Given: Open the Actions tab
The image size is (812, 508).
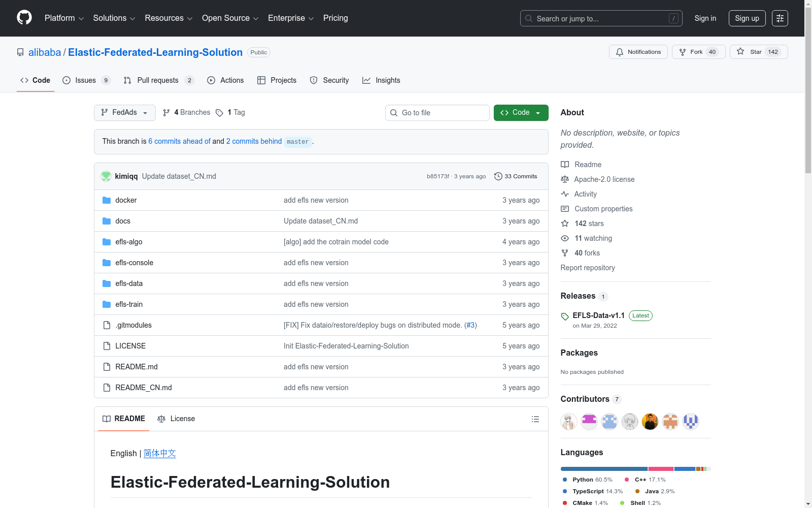Looking at the screenshot, I should (x=225, y=80).
